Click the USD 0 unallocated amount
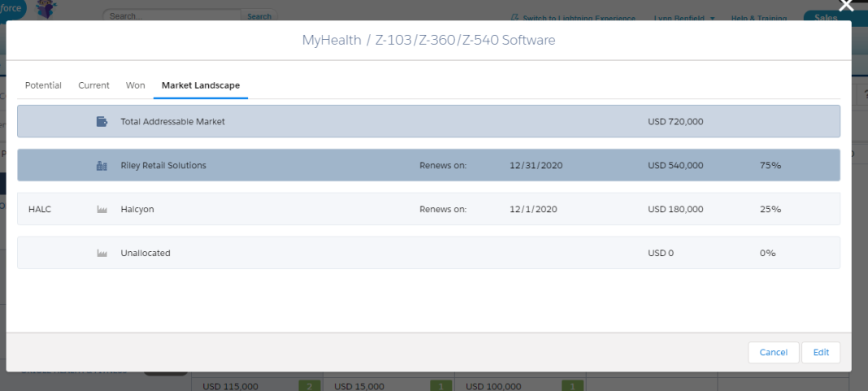868x391 pixels. [x=661, y=253]
